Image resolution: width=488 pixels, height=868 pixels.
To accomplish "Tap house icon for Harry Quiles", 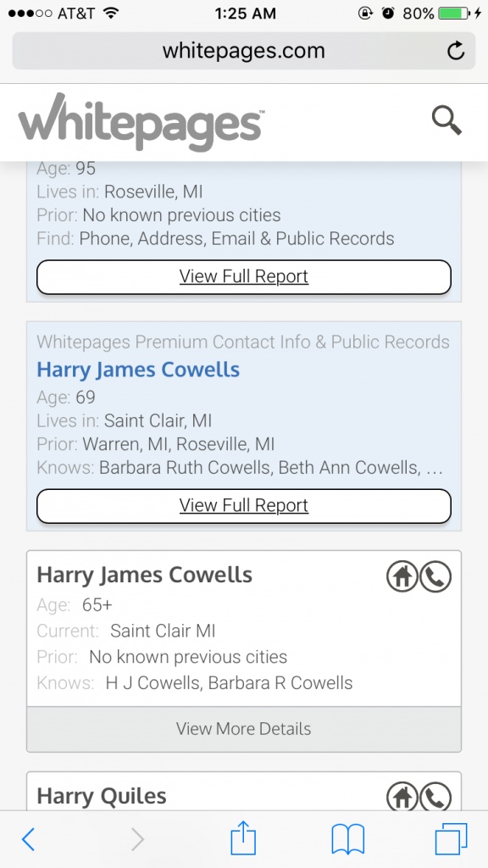I will tap(402, 796).
